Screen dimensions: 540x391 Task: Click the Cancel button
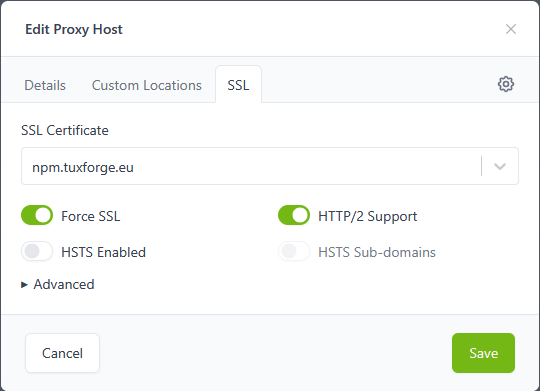click(62, 353)
